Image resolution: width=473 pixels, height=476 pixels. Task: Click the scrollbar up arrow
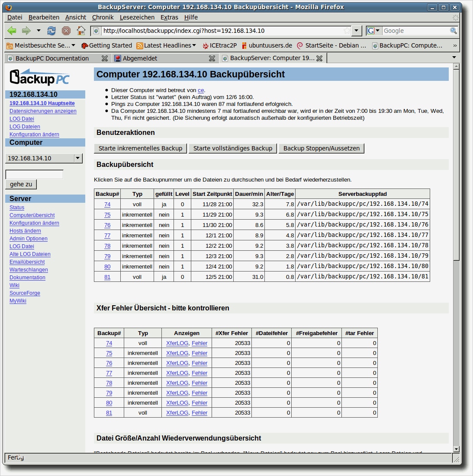(456, 67)
